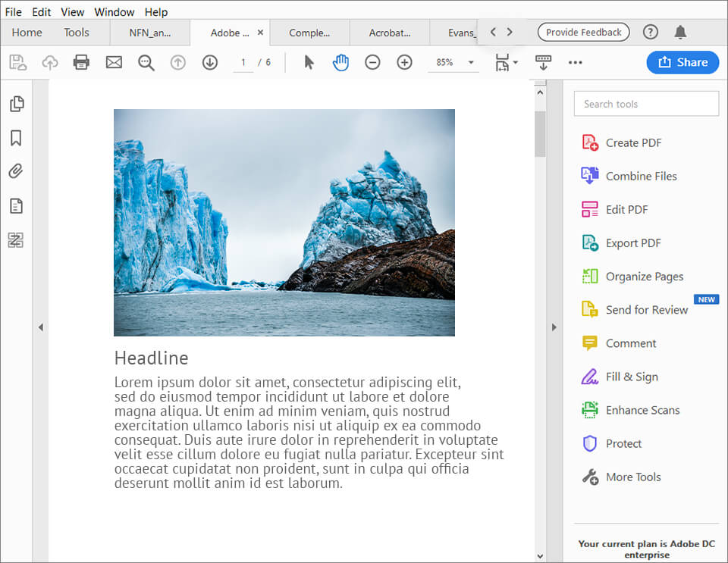Viewport: 728px width, 563px height.
Task: Enable the Selection tool
Action: tap(310, 62)
